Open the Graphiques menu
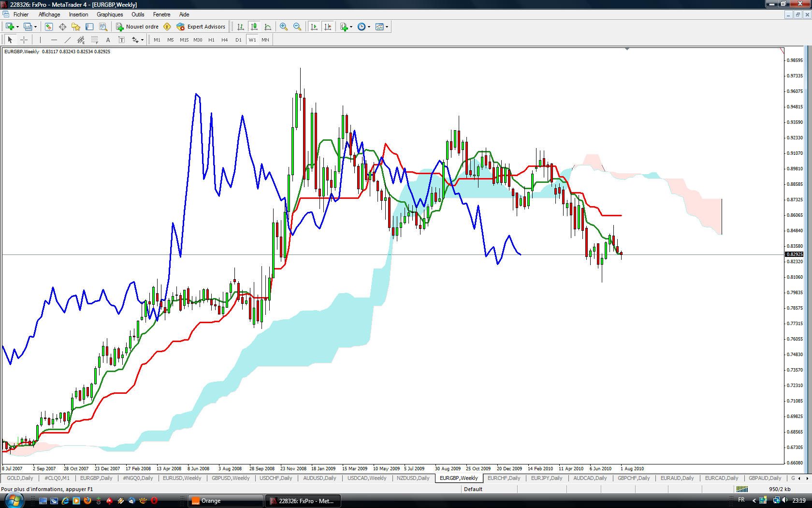The height and width of the screenshot is (508, 812). point(110,15)
